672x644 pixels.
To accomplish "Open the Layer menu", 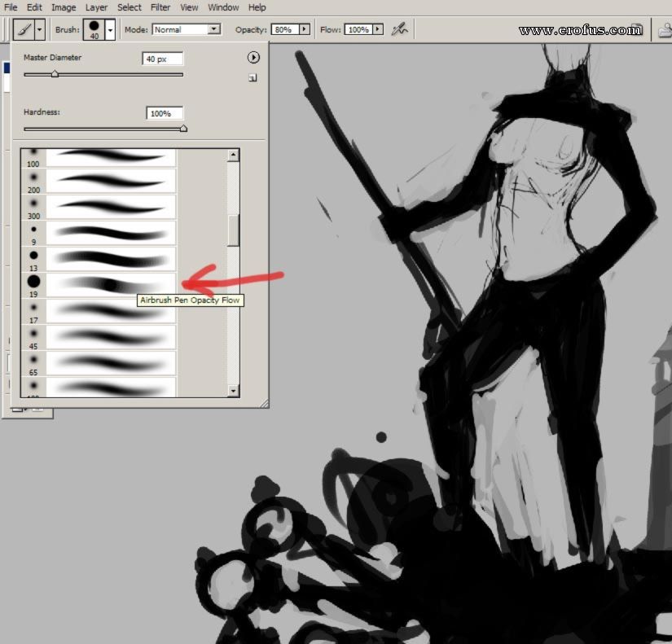I will (x=96, y=7).
